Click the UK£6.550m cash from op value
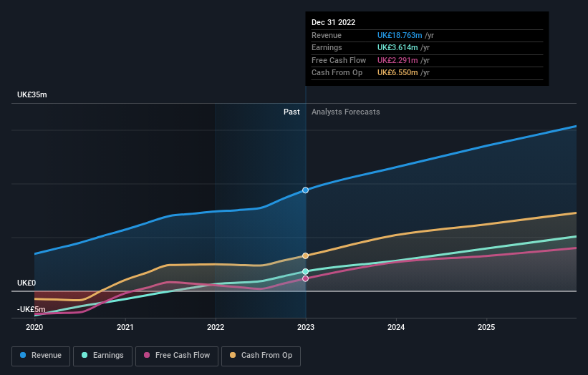 (x=397, y=73)
